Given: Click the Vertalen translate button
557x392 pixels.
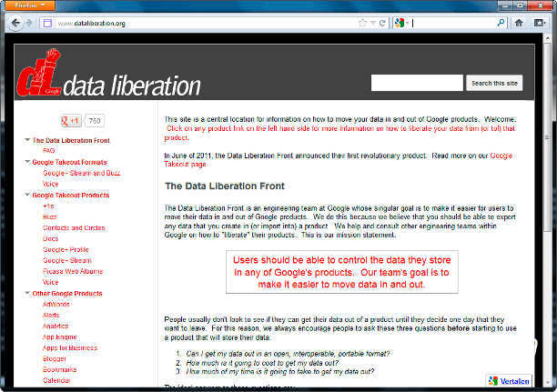Looking at the screenshot, I should point(509,381).
